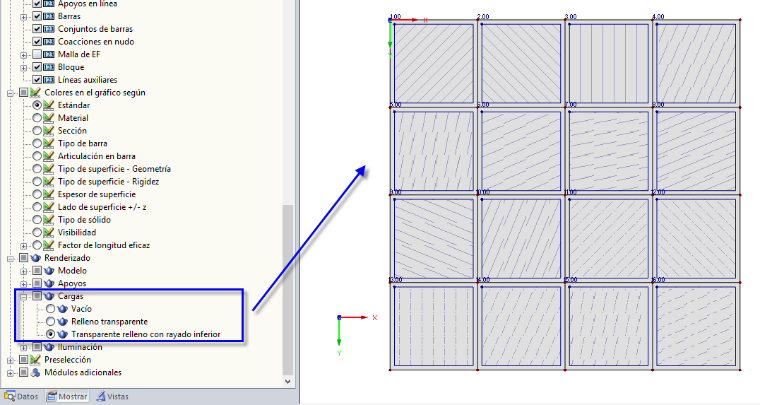This screenshot has height=405, width=760.
Task: Toggle the Cargas tri-state checkbox
Action: [37, 296]
